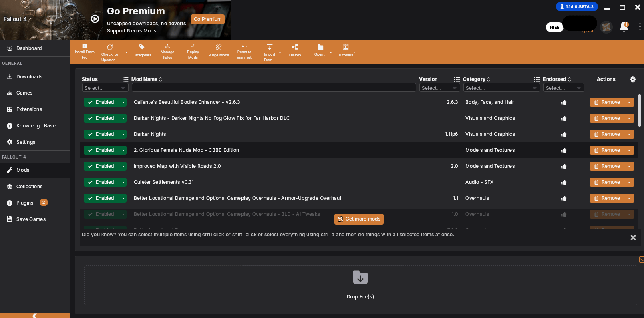The height and width of the screenshot is (318, 644).
Task: Open the three-dot overflow menu
Action: pyautogui.click(x=640, y=27)
